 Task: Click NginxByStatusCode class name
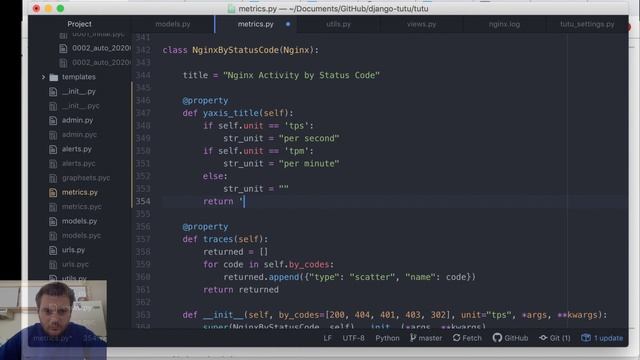235,50
